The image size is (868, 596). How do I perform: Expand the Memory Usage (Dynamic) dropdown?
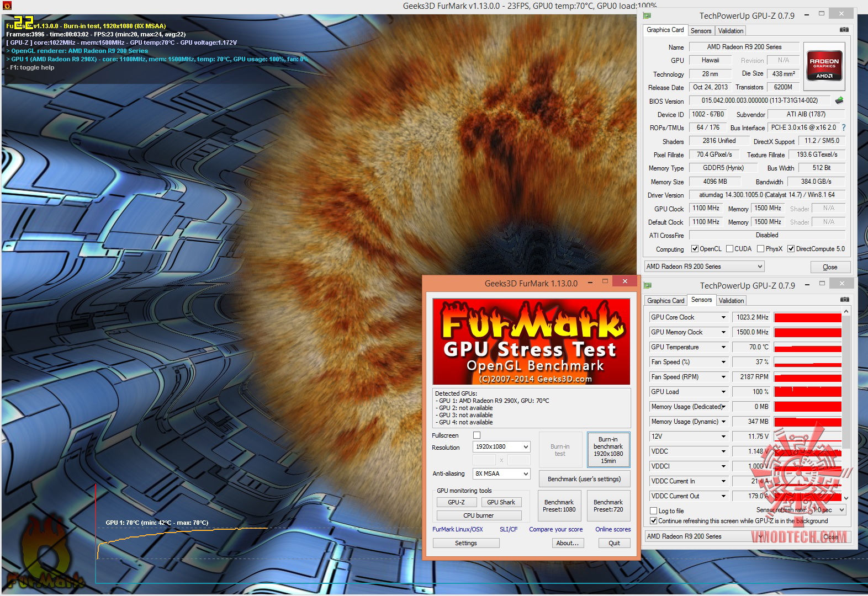pyautogui.click(x=723, y=422)
